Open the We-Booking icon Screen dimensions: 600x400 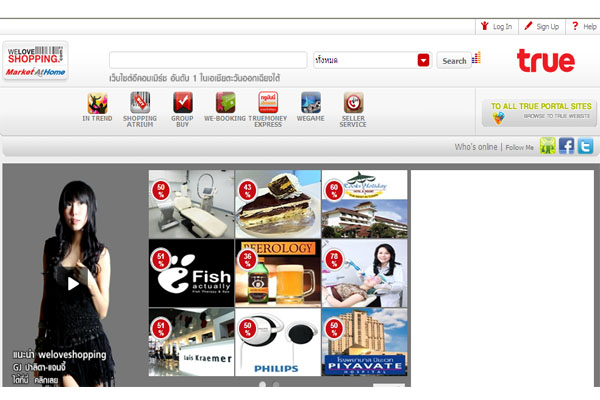225,103
